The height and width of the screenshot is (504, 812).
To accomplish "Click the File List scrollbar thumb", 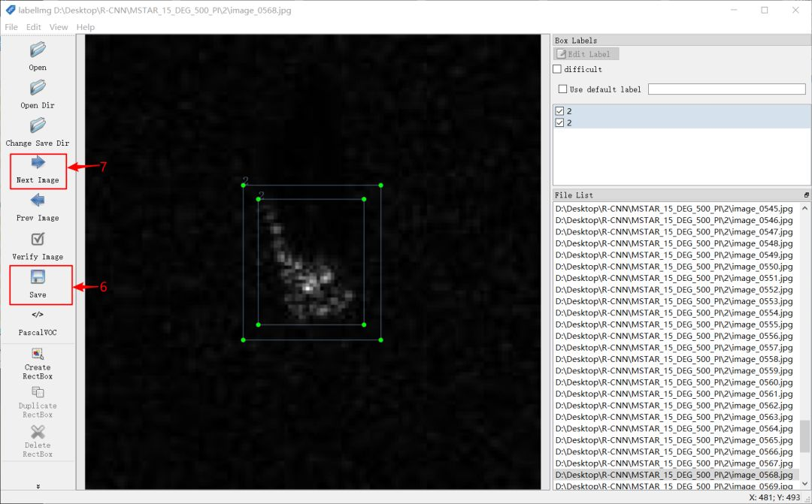I will pos(804,436).
